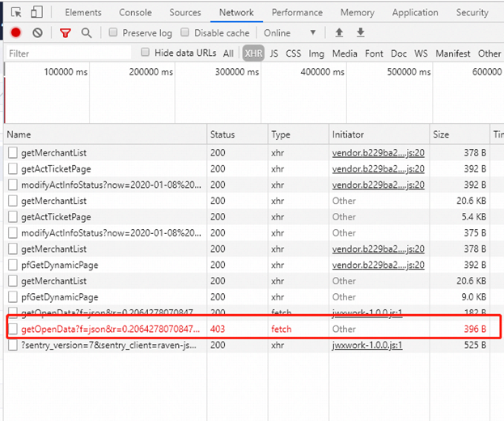Click the 300000 ms timeline marker
This screenshot has width=504, height=421.
pyautogui.click(x=237, y=72)
